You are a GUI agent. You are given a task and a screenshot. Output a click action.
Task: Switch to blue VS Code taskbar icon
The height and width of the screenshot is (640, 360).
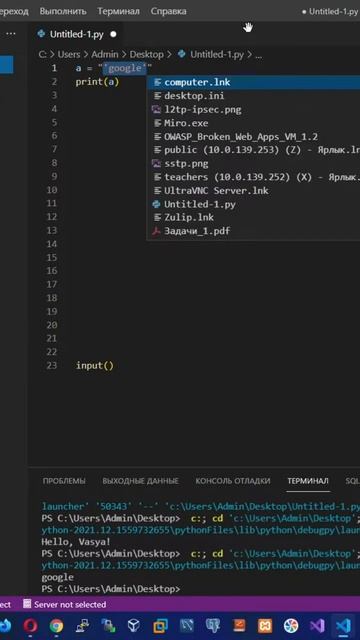tap(343, 625)
